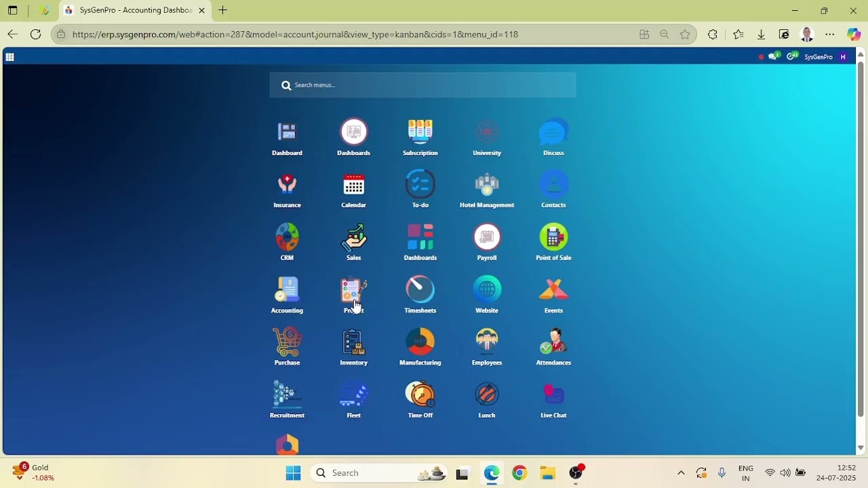
Task: Reload the page with refresh button
Action: (x=35, y=34)
